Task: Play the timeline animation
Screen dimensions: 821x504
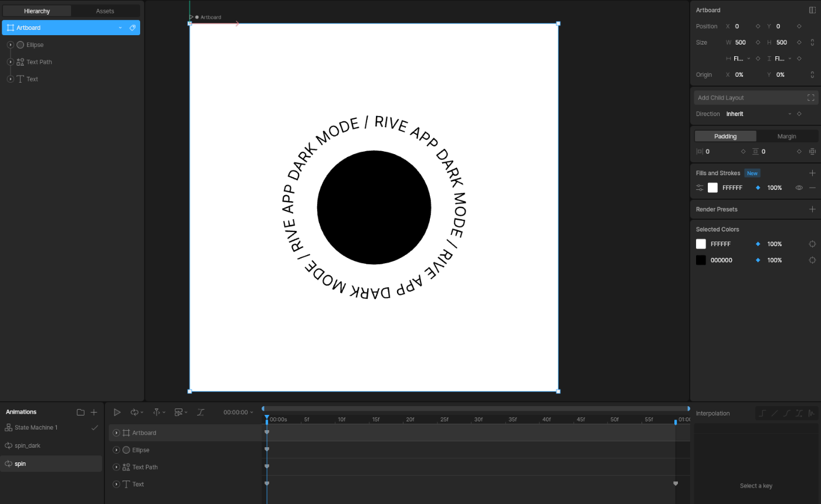Action: point(117,413)
